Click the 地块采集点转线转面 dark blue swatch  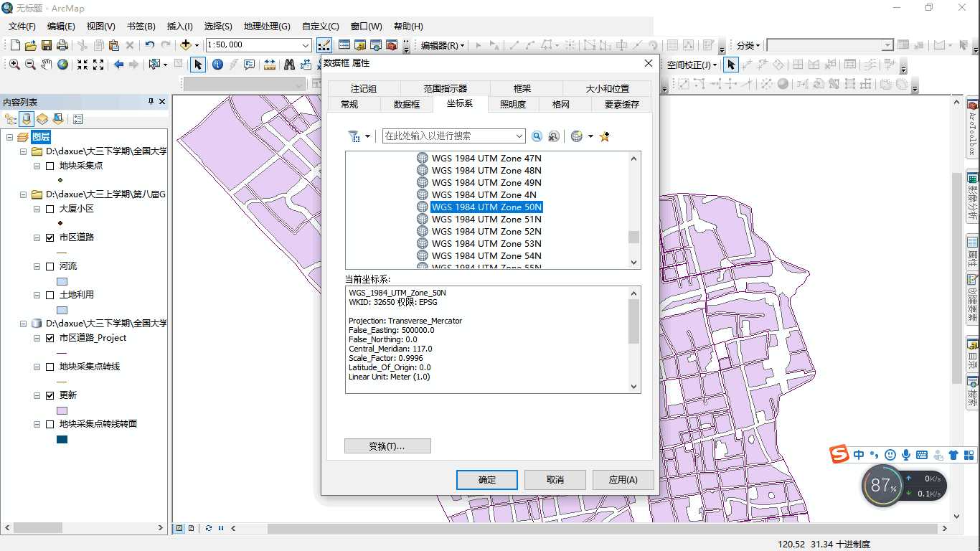pos(62,440)
